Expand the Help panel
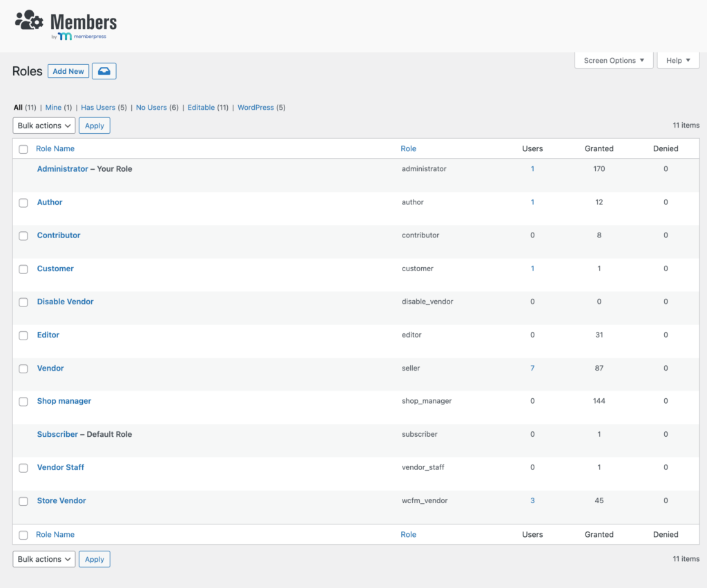 tap(678, 60)
